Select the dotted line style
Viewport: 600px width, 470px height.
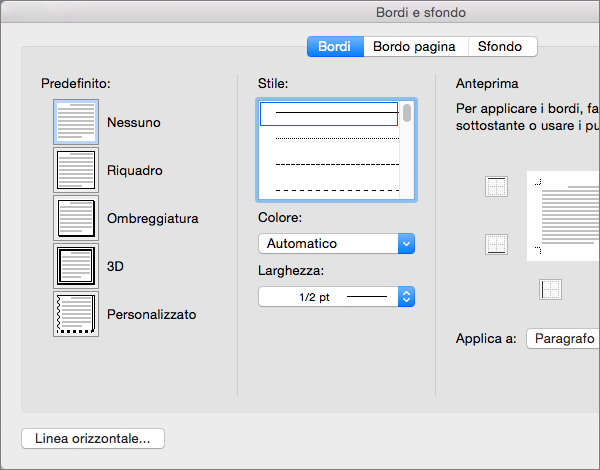tap(337, 138)
